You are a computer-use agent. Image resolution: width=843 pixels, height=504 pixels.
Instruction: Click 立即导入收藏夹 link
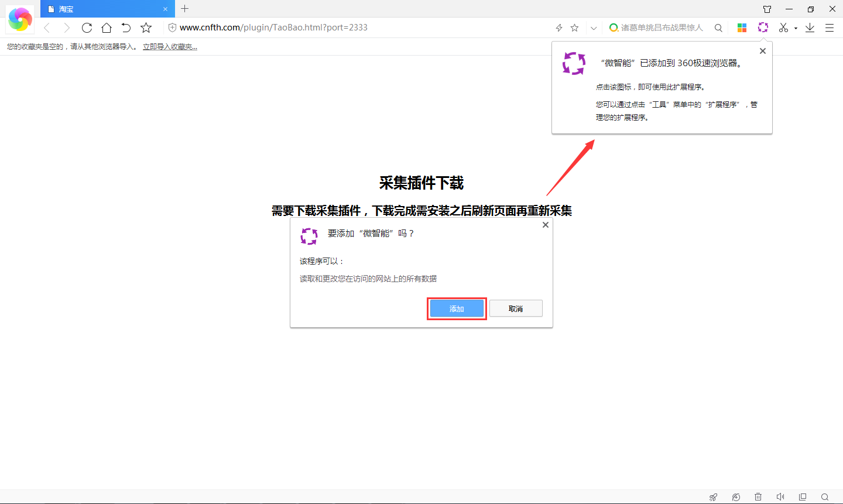pos(170,47)
